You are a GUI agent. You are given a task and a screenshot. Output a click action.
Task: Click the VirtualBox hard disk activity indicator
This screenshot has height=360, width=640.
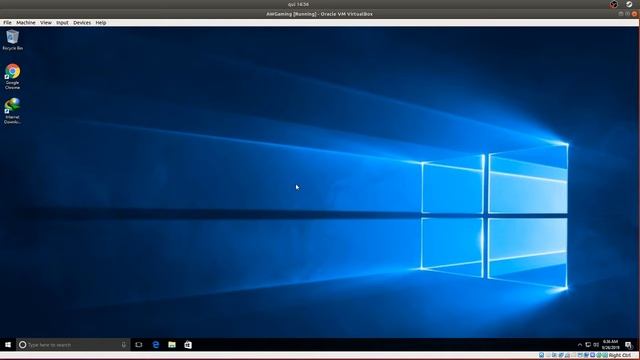[541, 356]
